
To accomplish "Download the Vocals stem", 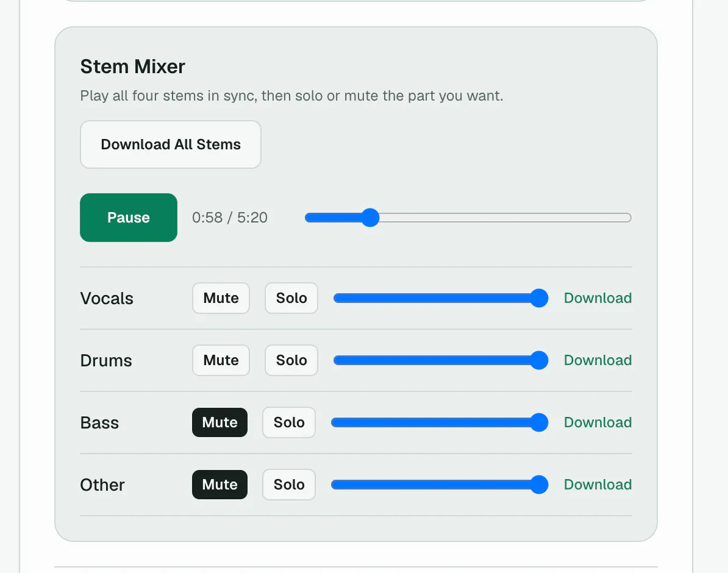I will pos(598,298).
